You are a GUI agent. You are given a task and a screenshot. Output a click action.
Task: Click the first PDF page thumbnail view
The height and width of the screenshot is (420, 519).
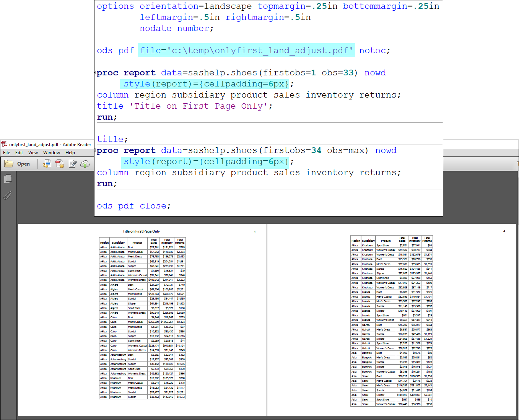[142, 317]
